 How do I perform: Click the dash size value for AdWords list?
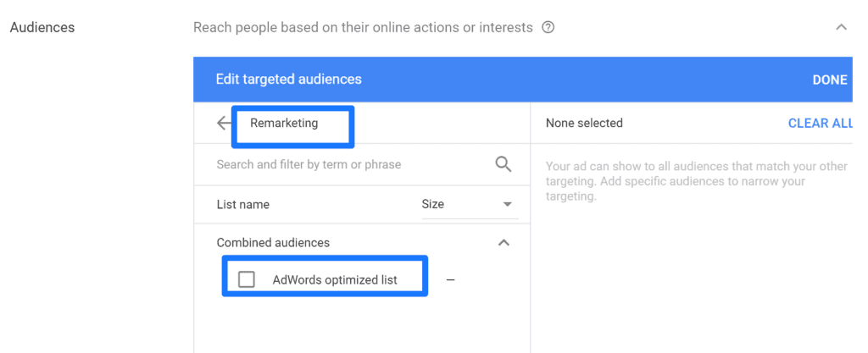pyautogui.click(x=450, y=280)
